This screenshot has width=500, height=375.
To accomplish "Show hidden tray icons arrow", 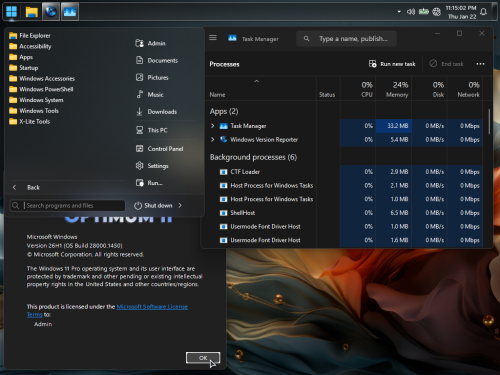I will [x=399, y=12].
